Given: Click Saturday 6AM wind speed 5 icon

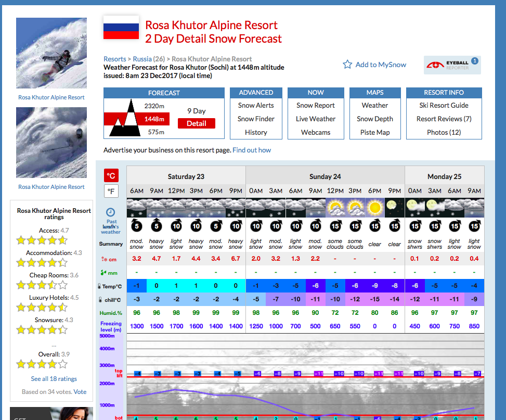Looking at the screenshot, I should (137, 225).
